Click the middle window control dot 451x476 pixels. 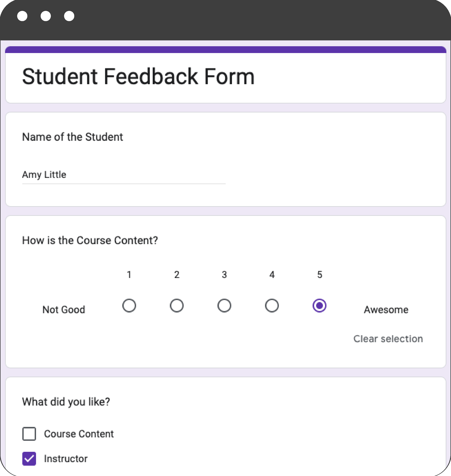(46, 16)
